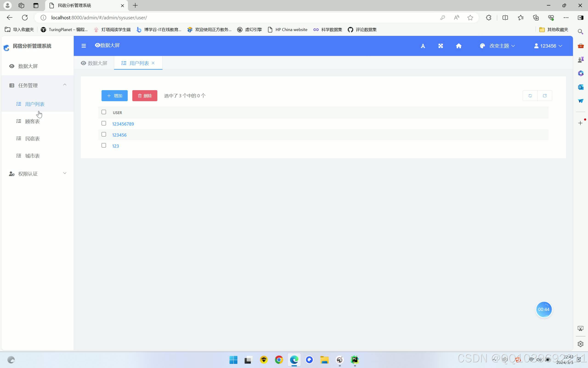Open Edge sidebar settings gear icon

click(580, 344)
